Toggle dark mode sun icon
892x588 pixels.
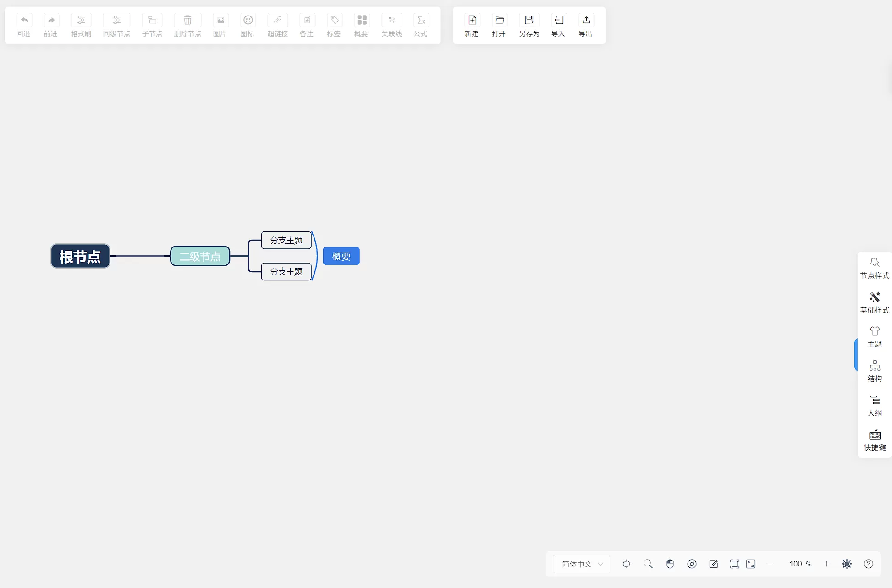tap(847, 564)
